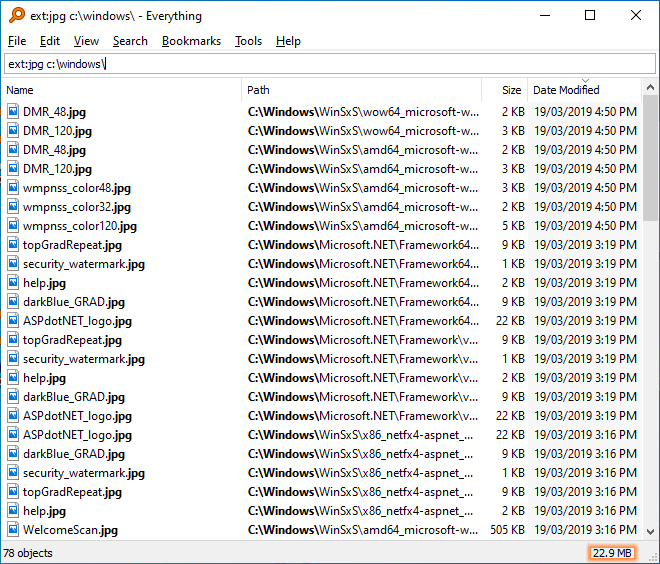
Task: Click the scrollbar down arrow
Action: [x=650, y=532]
